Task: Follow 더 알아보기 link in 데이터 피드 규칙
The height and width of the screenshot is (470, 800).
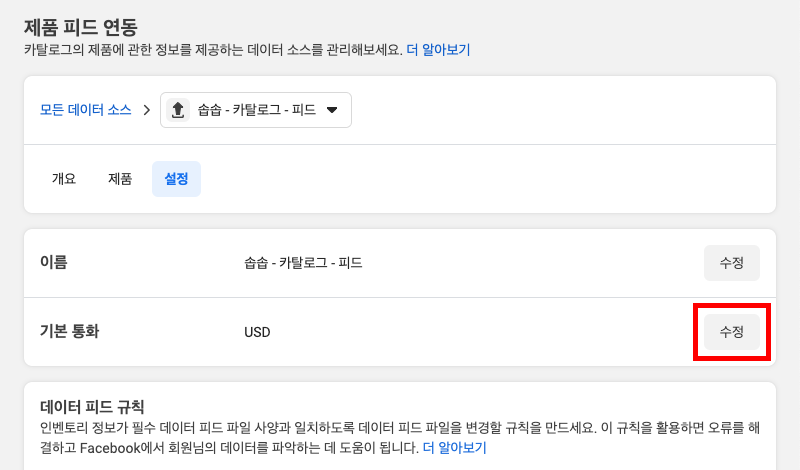Action: [454, 447]
